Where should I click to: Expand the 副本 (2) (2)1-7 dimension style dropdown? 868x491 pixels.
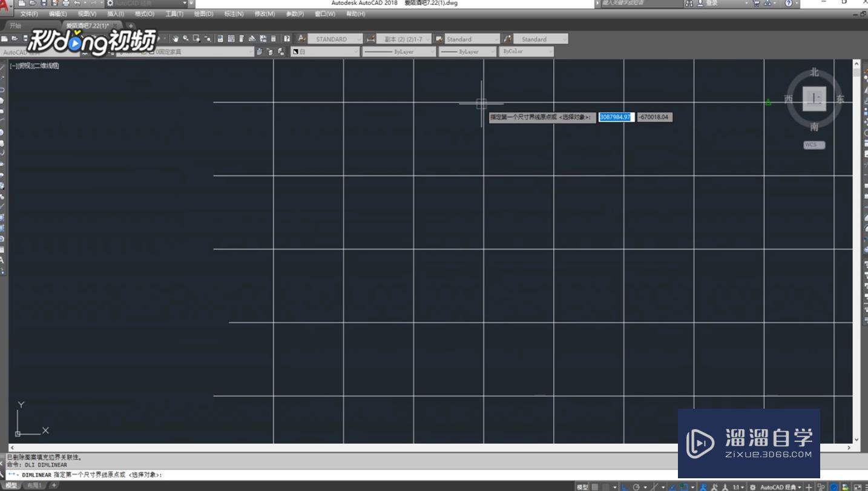(x=404, y=39)
